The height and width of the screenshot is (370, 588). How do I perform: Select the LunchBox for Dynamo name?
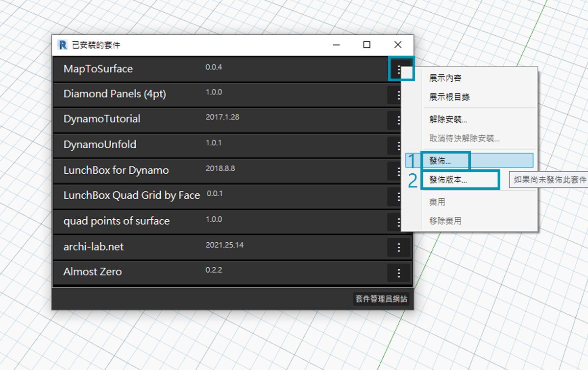click(116, 170)
